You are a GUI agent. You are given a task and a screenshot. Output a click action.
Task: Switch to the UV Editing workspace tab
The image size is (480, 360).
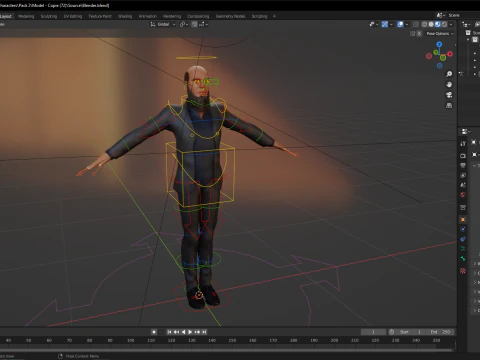(73, 16)
